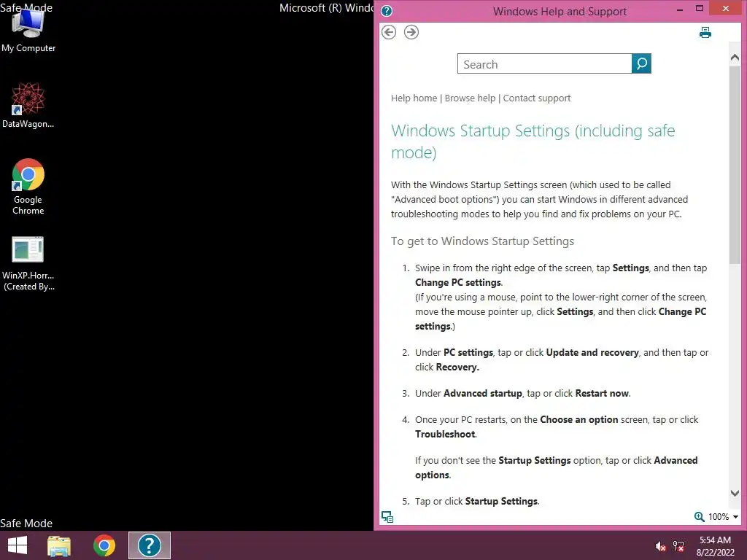The height and width of the screenshot is (560, 747).
Task: Open File Explorer from the taskbar
Action: 59,545
